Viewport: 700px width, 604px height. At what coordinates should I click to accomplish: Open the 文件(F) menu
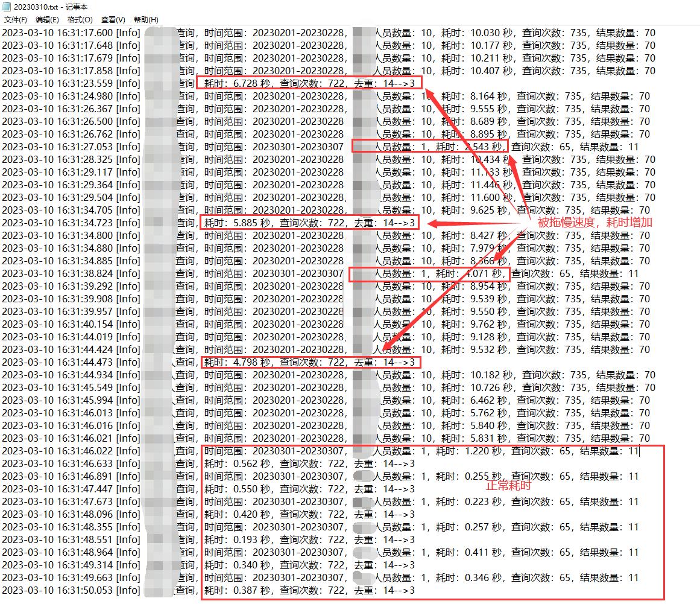15,20
